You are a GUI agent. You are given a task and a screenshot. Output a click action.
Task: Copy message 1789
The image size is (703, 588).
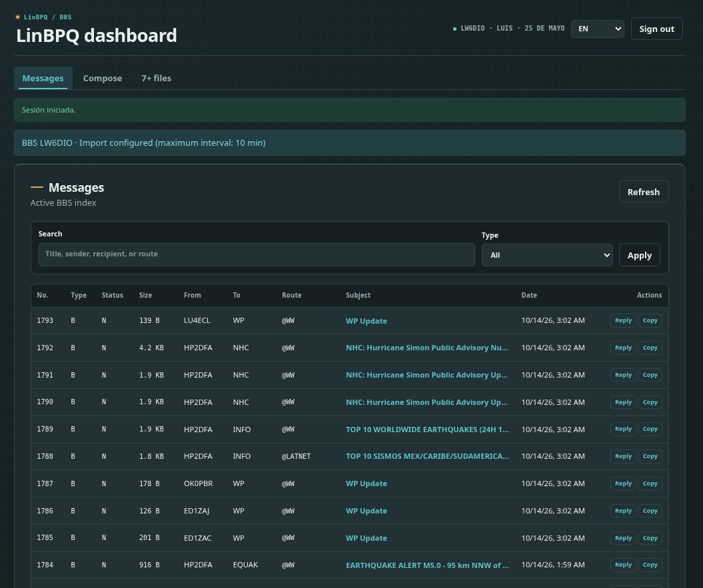tap(650, 430)
